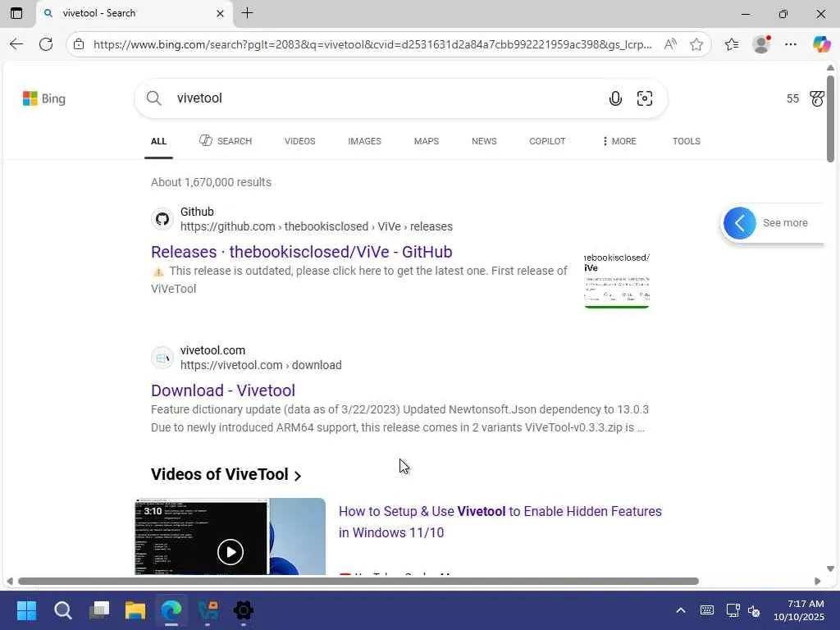
Task: Close the vivetool Search tab
Action: [220, 13]
